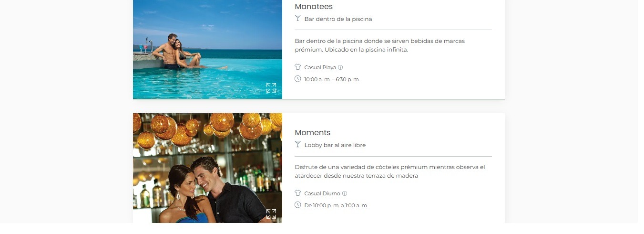Select the Moments heading
Viewport: 644px width, 234px height.
pyautogui.click(x=313, y=133)
